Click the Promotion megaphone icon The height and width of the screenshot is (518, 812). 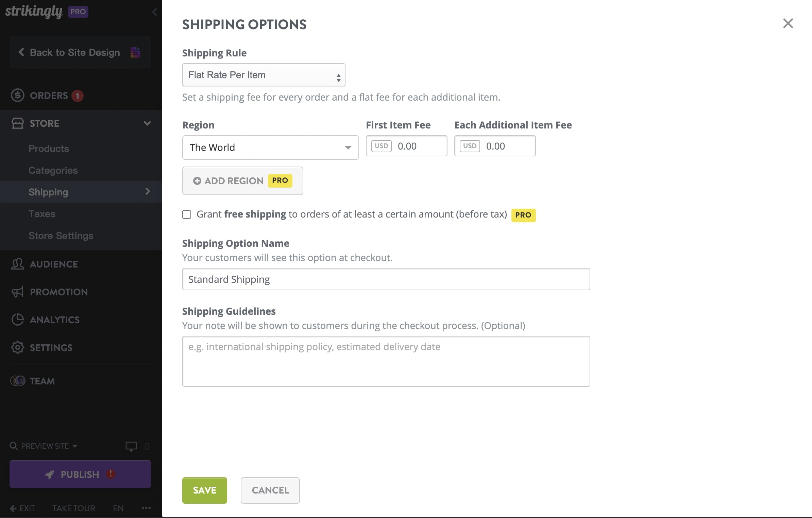(17, 292)
